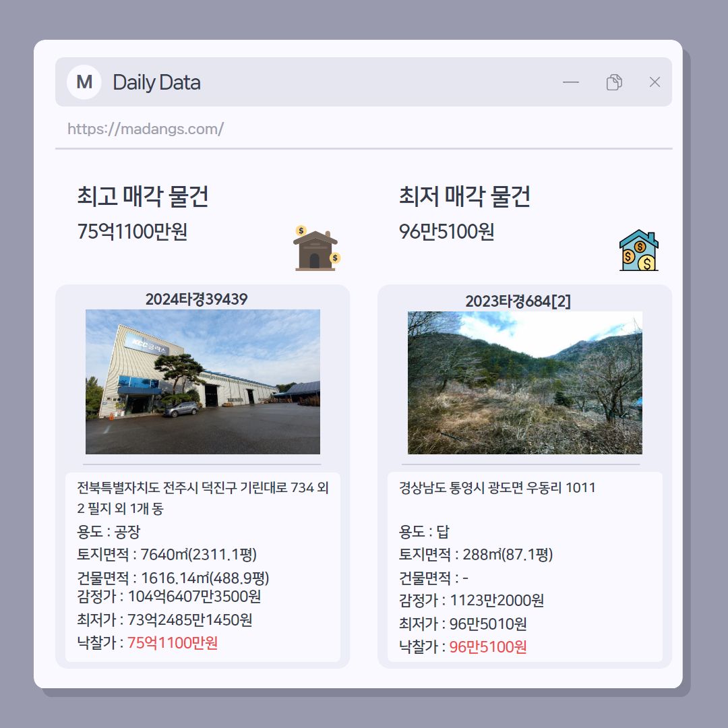Open the mountain field land photo
728x728 pixels.
524,383
